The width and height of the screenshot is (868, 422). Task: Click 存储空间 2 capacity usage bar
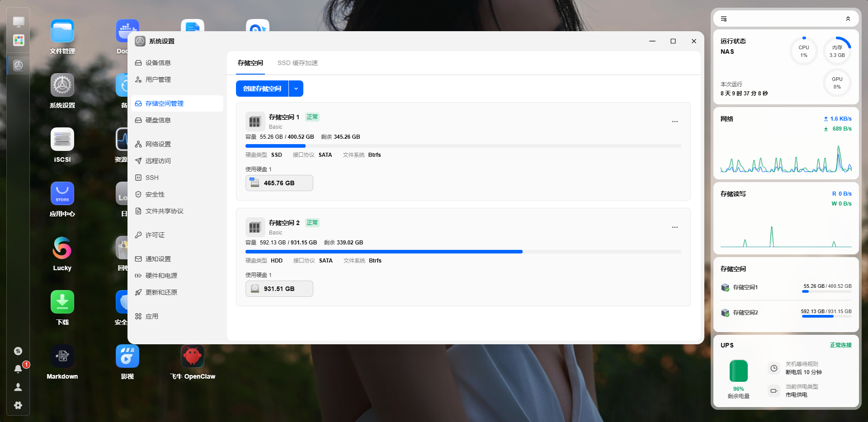[x=463, y=252]
